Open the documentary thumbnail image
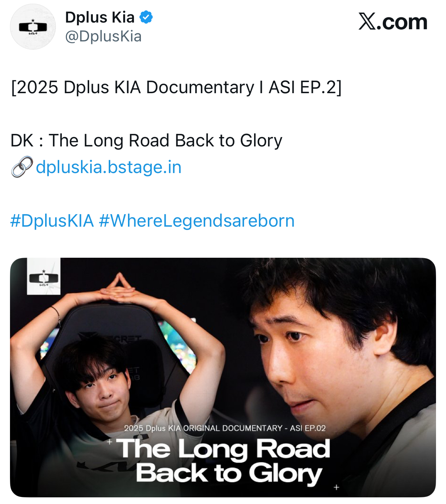This screenshot has height=504, width=446. tap(223, 378)
